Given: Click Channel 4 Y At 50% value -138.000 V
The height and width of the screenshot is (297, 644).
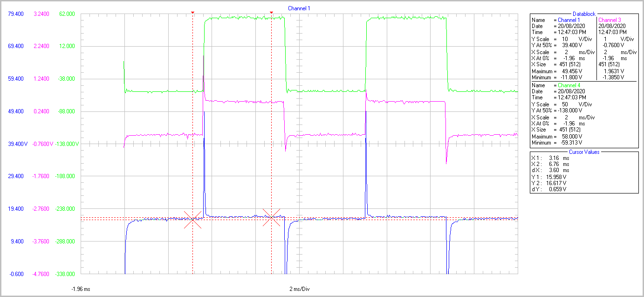Looking at the screenshot, I should pyautogui.click(x=570, y=111).
